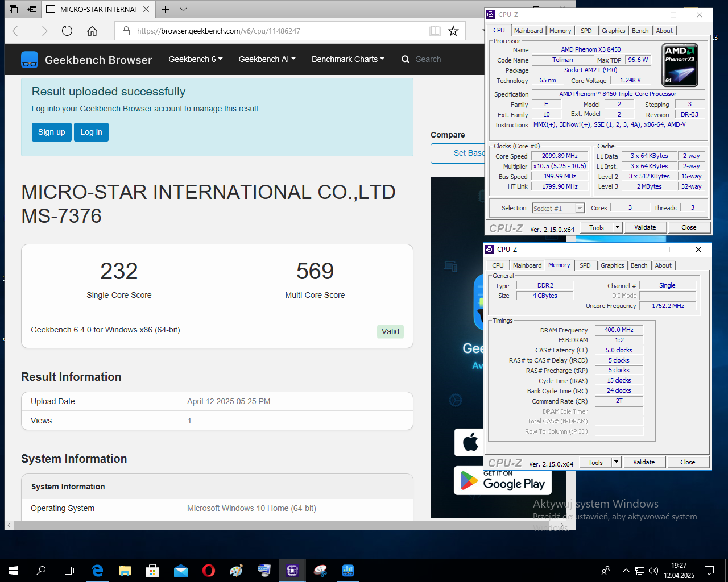Image resolution: width=728 pixels, height=582 pixels.
Task: Click the Google Play badge
Action: (x=503, y=481)
